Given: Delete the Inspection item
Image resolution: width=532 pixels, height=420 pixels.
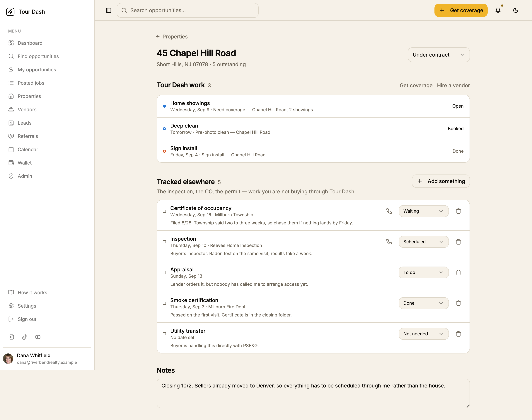Looking at the screenshot, I should click(458, 242).
